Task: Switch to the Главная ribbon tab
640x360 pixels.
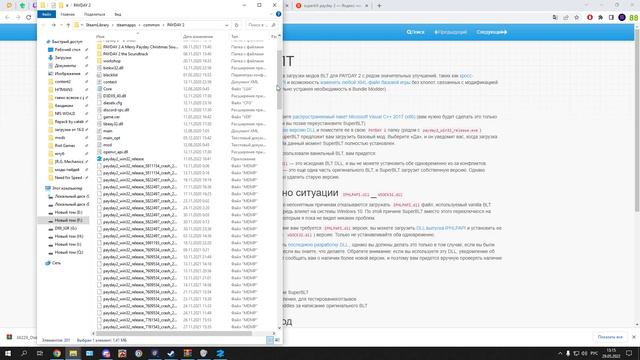Action: pyautogui.click(x=68, y=14)
